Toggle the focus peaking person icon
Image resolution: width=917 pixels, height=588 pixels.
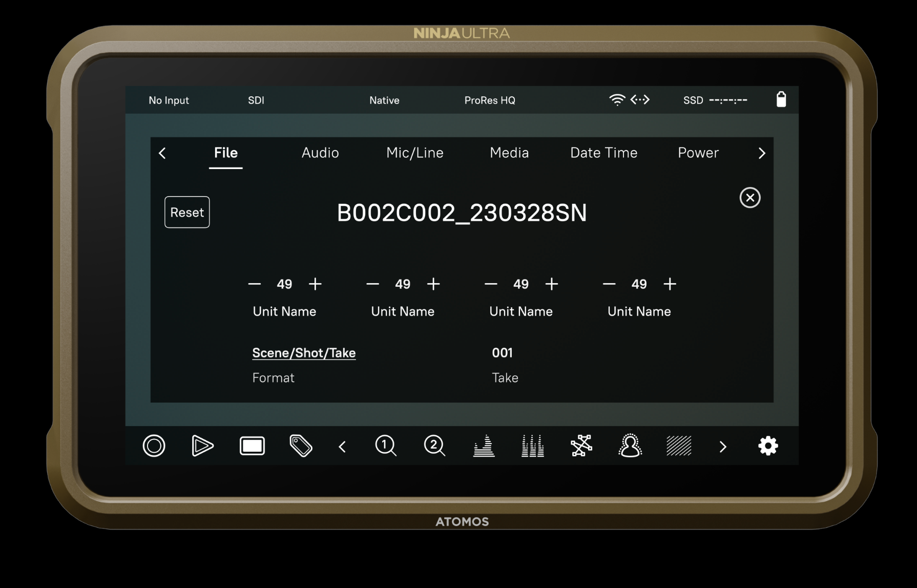pyautogui.click(x=630, y=446)
